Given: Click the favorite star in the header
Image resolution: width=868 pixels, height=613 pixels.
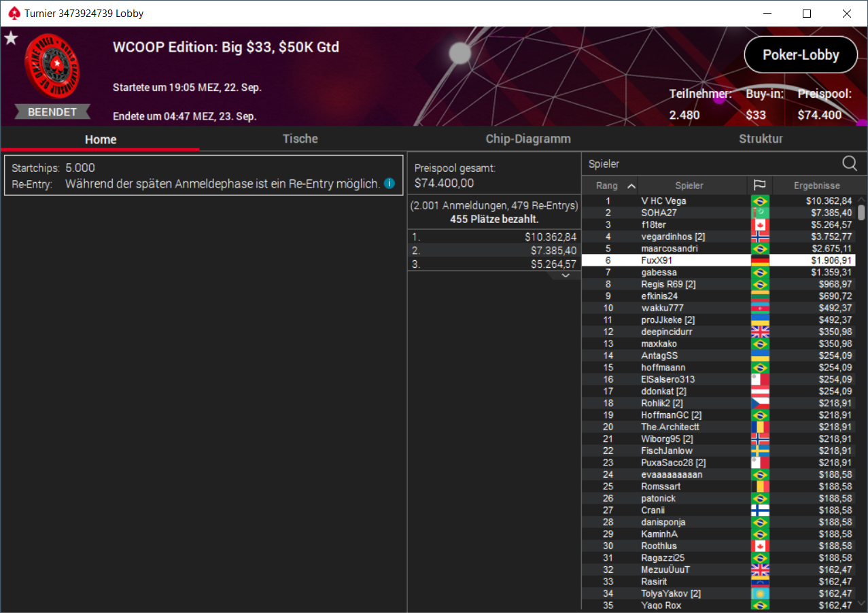Looking at the screenshot, I should [x=11, y=38].
